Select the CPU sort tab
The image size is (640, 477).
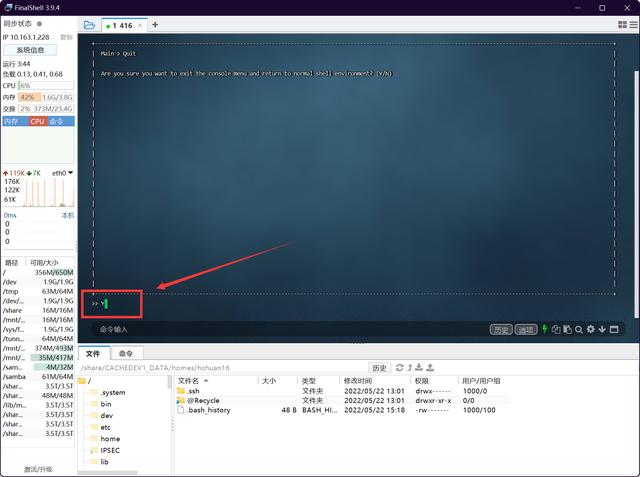(x=38, y=121)
